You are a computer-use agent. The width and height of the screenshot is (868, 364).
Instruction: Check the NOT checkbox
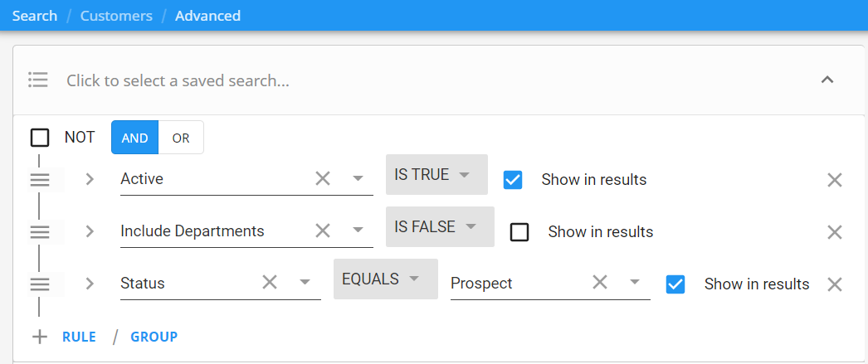tap(40, 137)
